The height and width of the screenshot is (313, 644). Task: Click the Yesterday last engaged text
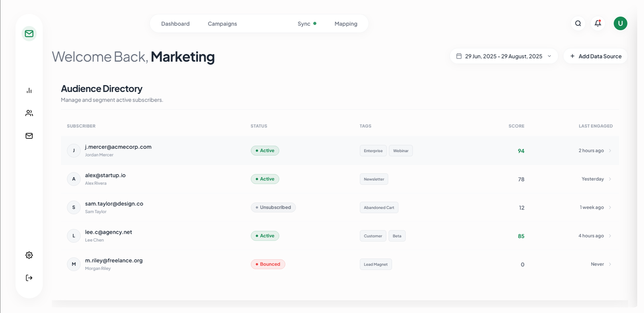point(593,179)
